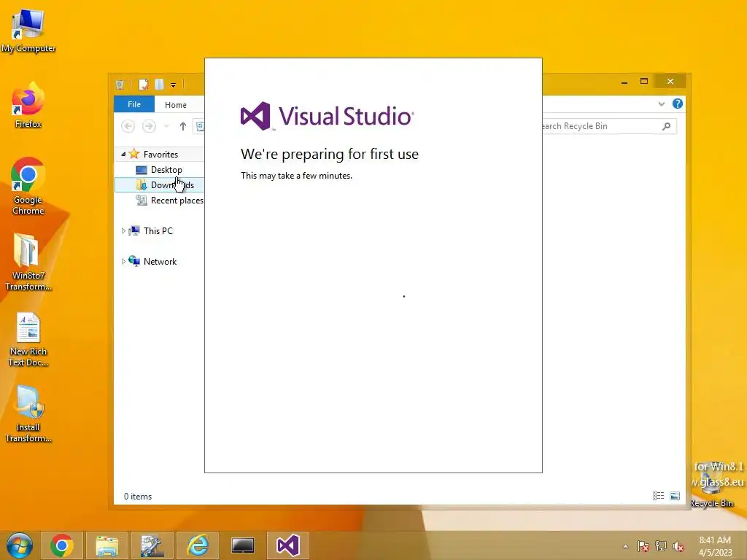Click the Recycle Bin window title icon
The height and width of the screenshot is (560, 747).
pos(120,85)
